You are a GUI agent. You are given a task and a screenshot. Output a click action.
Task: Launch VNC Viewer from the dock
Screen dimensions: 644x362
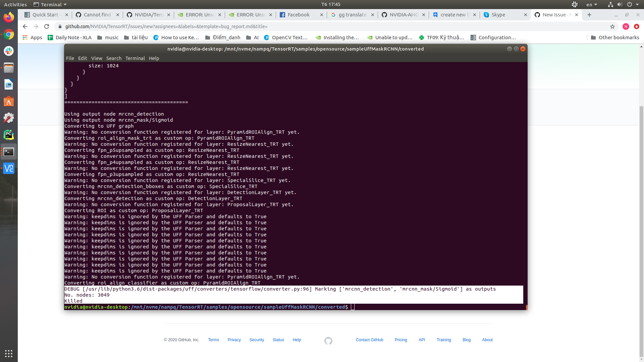click(8, 169)
